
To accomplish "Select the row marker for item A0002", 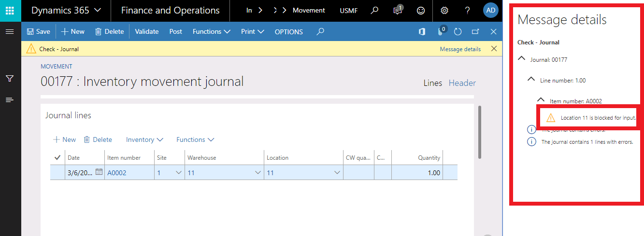I will [57, 172].
